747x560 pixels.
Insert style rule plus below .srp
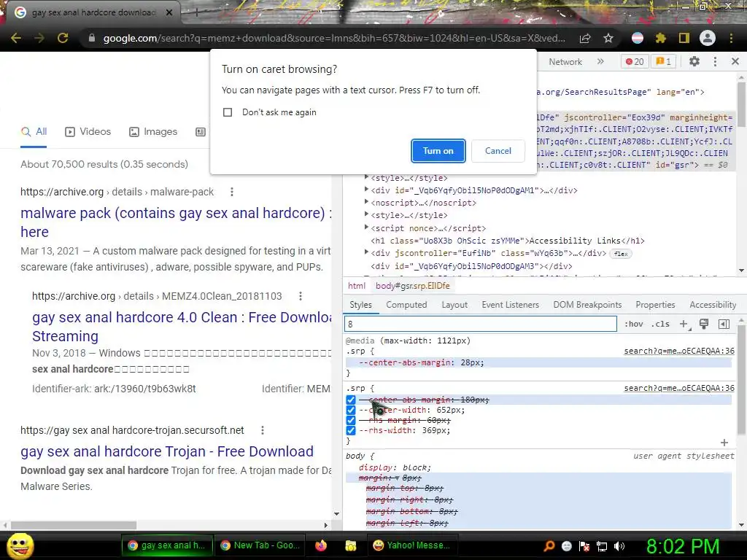click(x=724, y=443)
